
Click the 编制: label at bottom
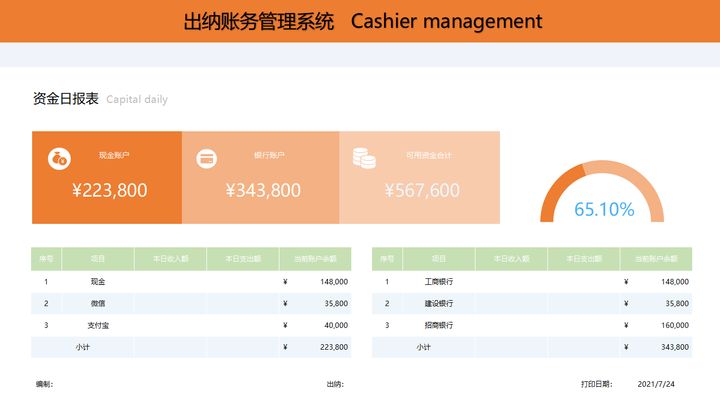point(45,384)
